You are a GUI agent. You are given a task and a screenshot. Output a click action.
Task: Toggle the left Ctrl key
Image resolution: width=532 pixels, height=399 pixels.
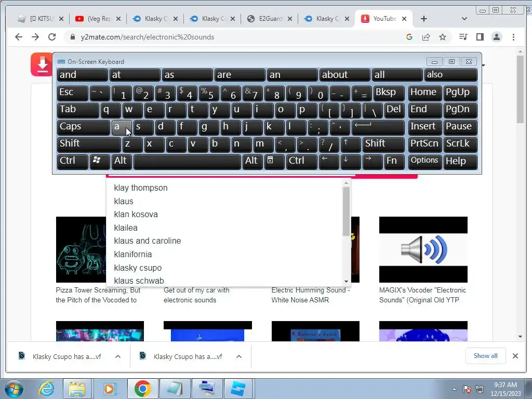(x=72, y=162)
